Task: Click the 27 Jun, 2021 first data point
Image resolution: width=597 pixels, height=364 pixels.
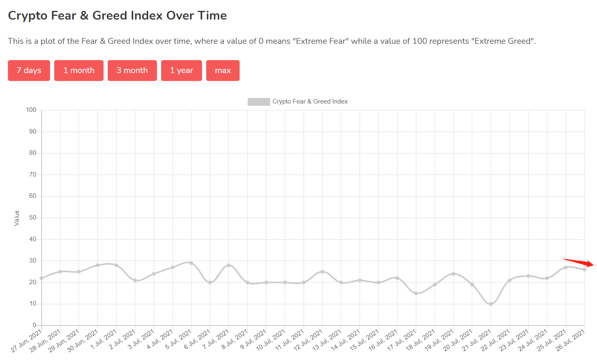Action: pos(42,278)
